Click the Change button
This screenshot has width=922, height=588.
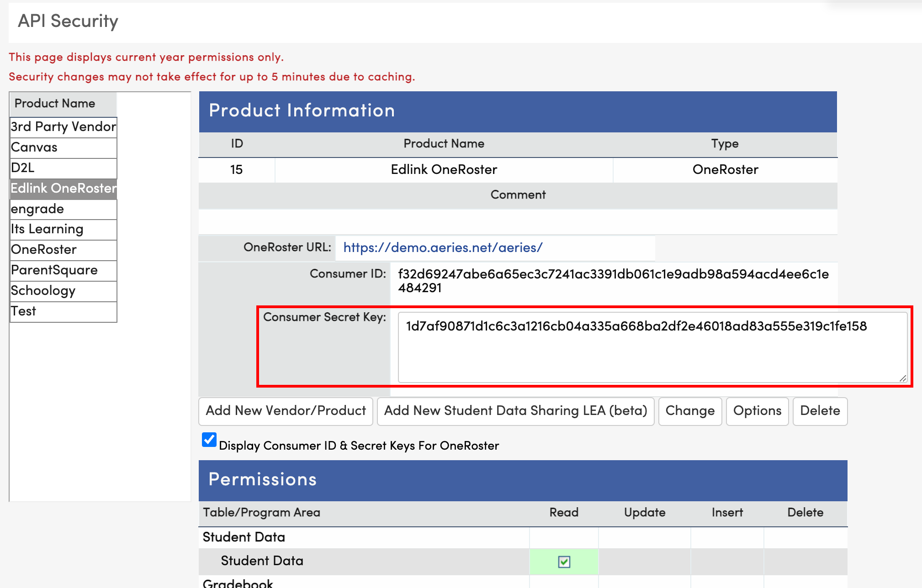[690, 411]
